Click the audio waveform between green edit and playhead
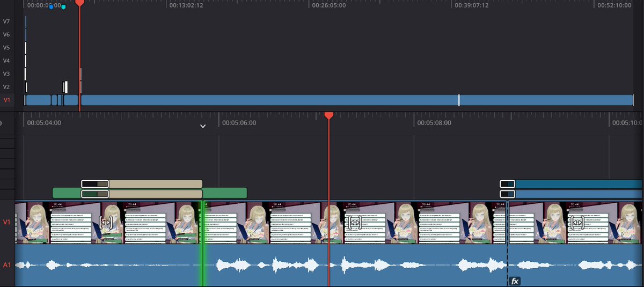This screenshot has width=644, height=287. [266, 265]
